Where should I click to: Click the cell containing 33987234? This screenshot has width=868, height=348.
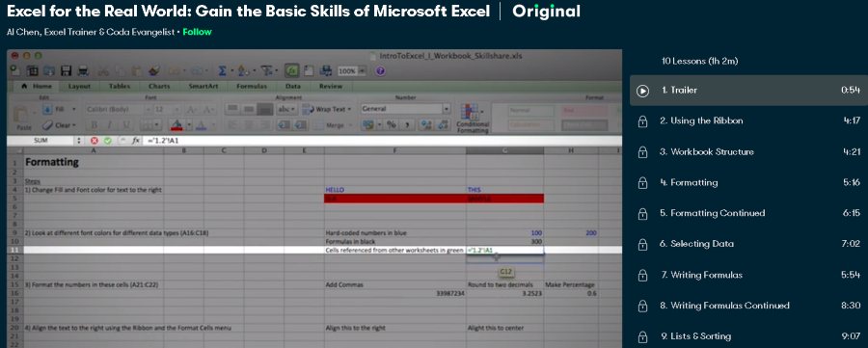coord(394,294)
